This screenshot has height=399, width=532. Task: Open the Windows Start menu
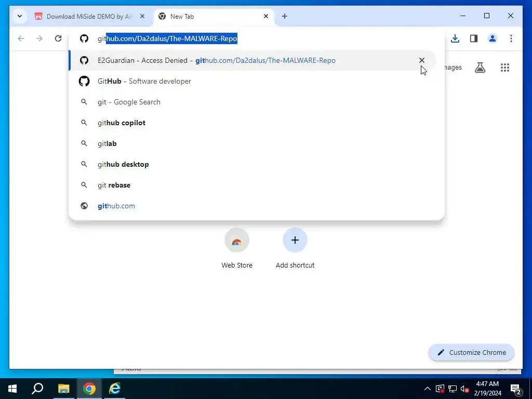coord(12,389)
